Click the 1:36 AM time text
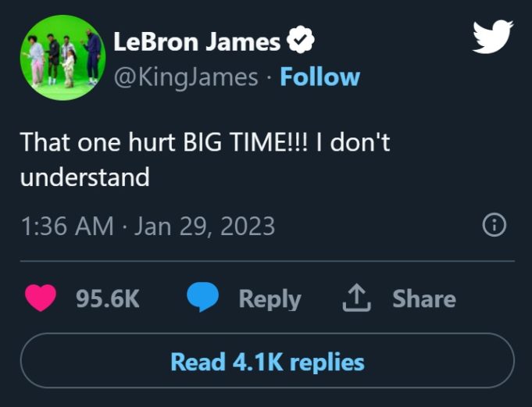This screenshot has height=407, width=532. tap(66, 227)
